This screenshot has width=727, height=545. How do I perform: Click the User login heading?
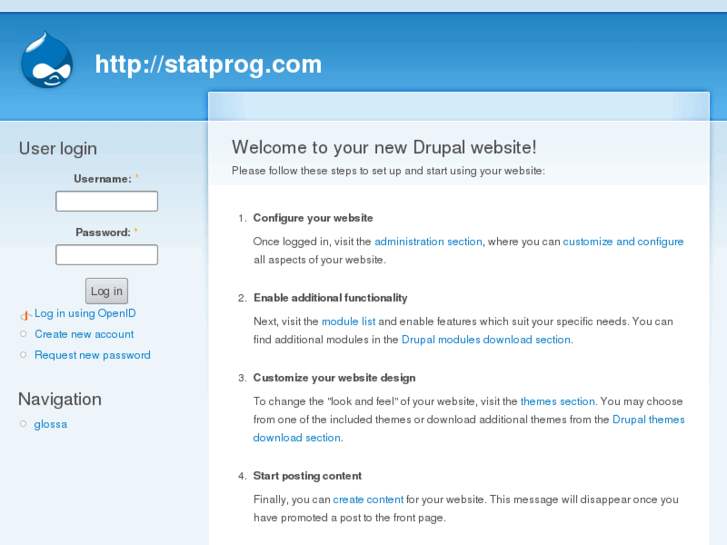(x=58, y=148)
